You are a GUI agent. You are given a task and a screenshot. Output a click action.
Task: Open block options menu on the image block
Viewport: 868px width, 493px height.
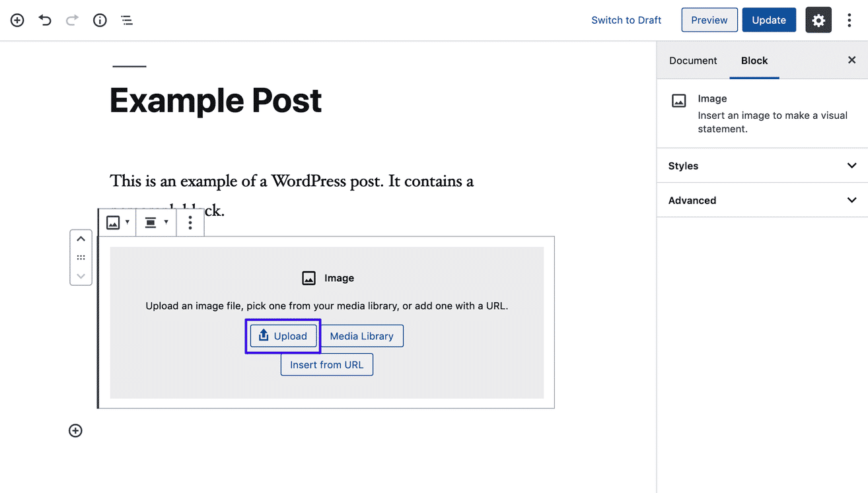(x=190, y=222)
